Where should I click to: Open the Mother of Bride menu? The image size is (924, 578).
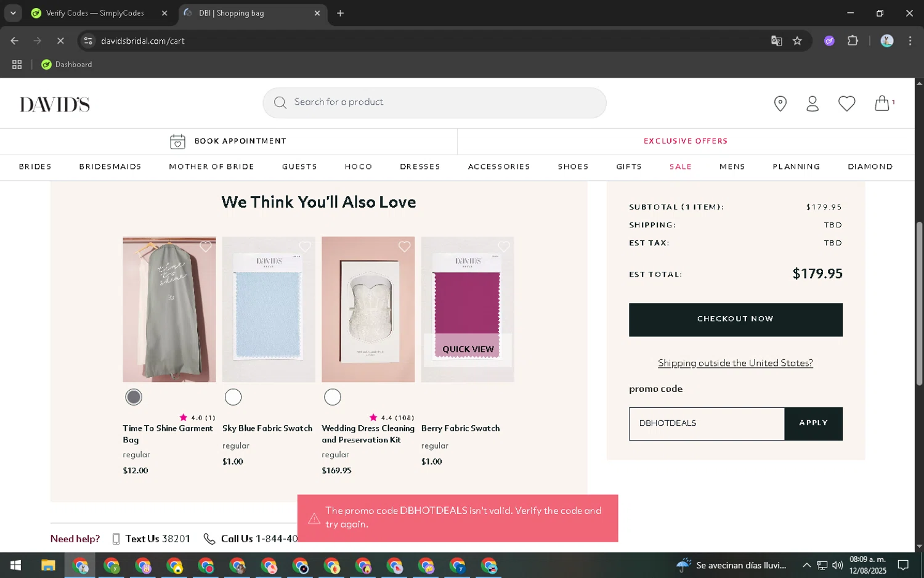(212, 167)
